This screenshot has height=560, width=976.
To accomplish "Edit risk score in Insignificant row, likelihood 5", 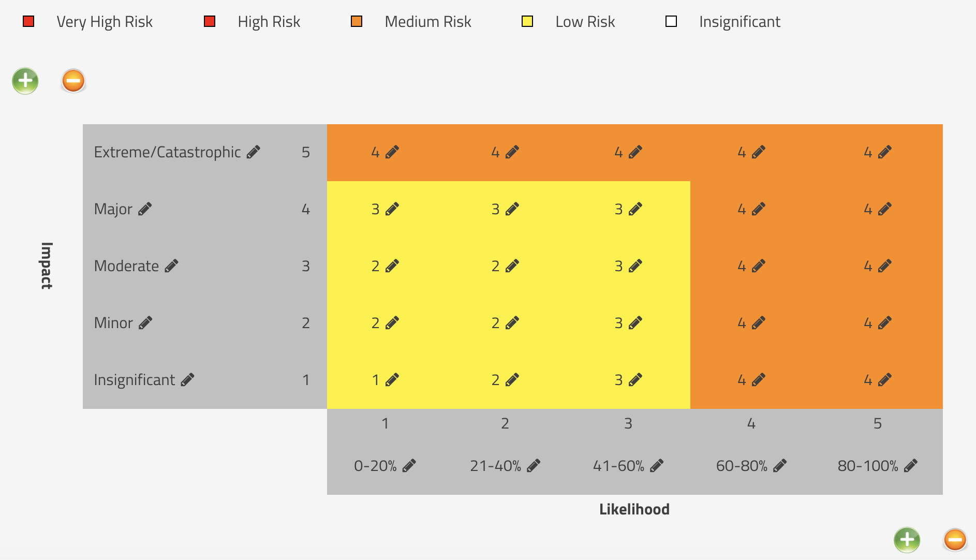I will pos(884,379).
